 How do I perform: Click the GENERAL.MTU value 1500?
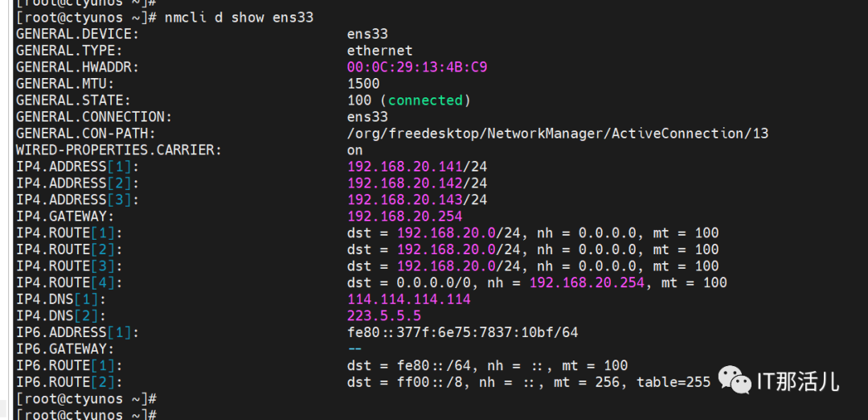coord(363,84)
